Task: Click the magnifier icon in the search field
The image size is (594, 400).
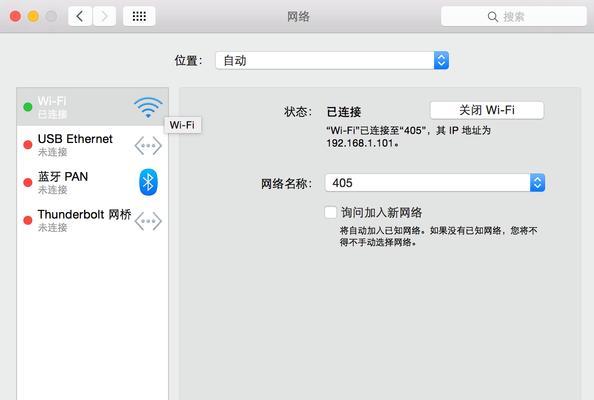Action: coord(492,17)
